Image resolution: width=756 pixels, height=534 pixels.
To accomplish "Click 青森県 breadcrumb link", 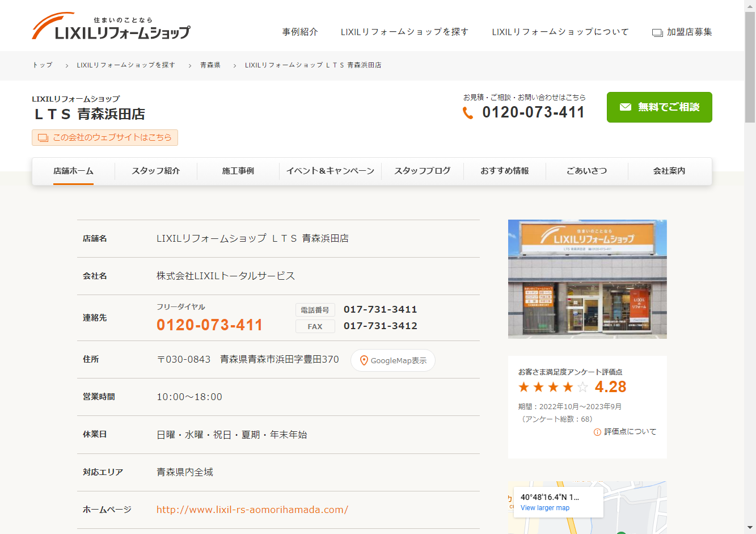I will point(210,65).
